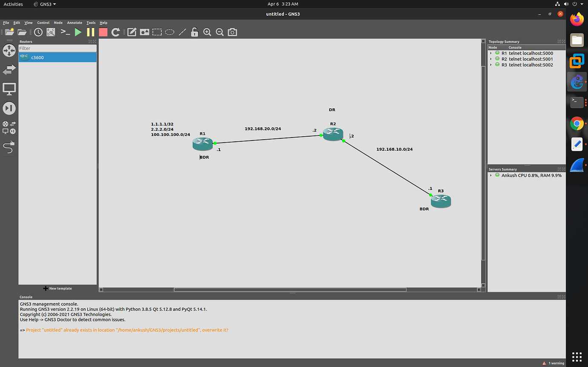
Task: Stop all devices with the red stop icon
Action: 103,32
